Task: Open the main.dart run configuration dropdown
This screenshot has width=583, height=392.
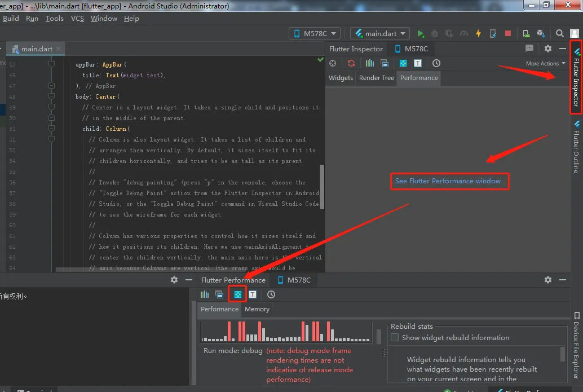Action: pyautogui.click(x=379, y=33)
